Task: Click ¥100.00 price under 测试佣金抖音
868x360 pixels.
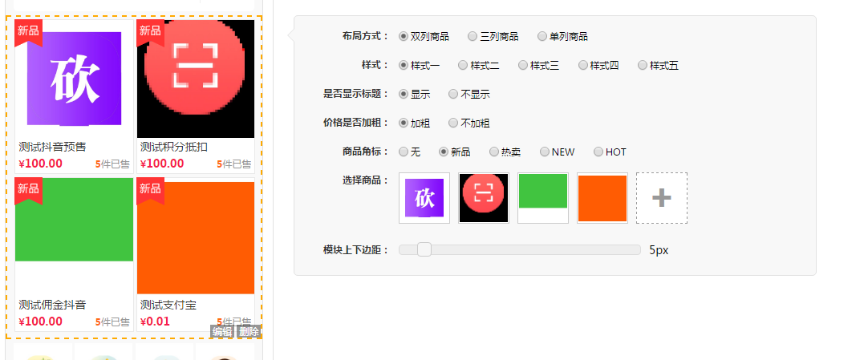Action: point(40,322)
